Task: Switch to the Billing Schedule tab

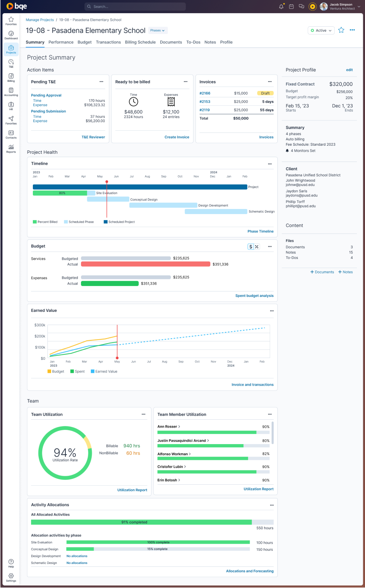Action: tap(140, 42)
